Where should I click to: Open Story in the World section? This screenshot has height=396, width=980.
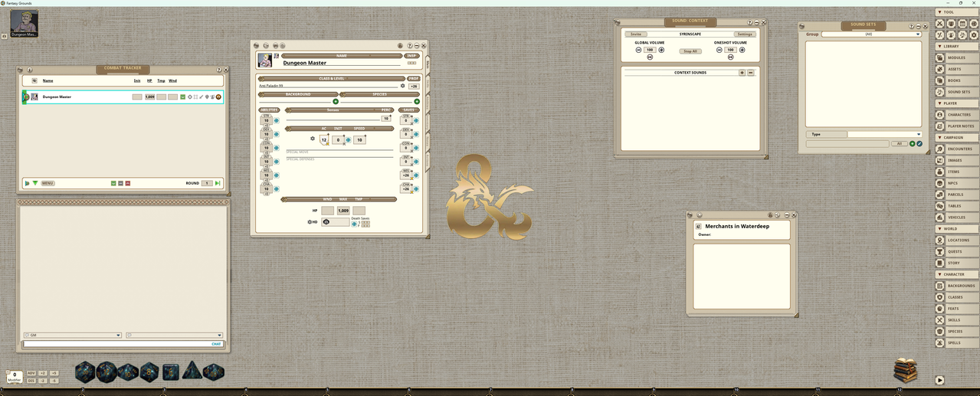coord(957,263)
